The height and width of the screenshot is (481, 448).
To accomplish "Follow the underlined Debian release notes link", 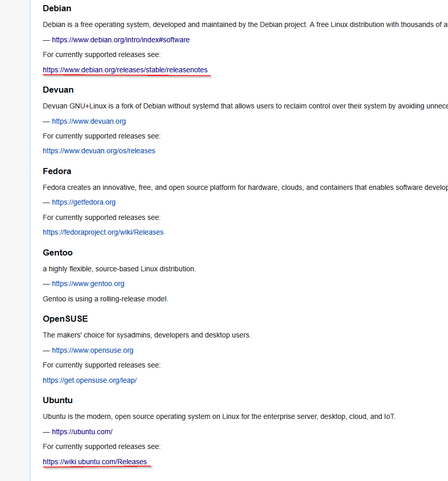I will point(125,70).
